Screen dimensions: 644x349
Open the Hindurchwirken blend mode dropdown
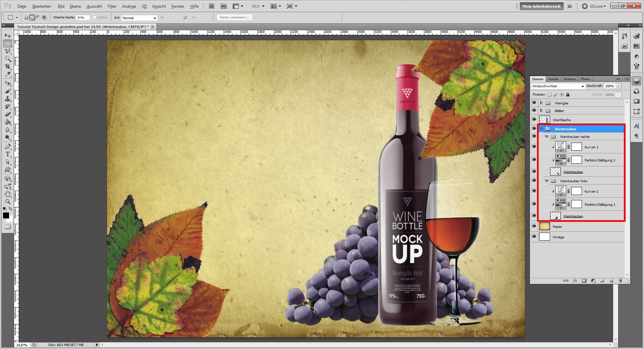(558, 86)
